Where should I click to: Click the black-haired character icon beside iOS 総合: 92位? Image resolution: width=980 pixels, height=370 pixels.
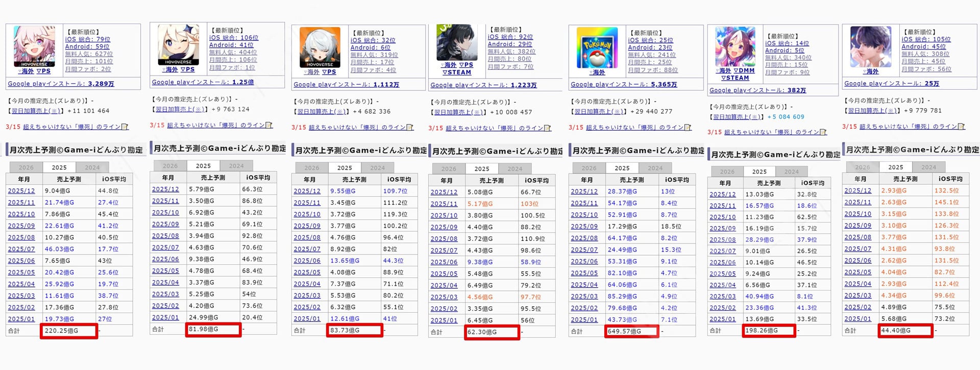457,42
